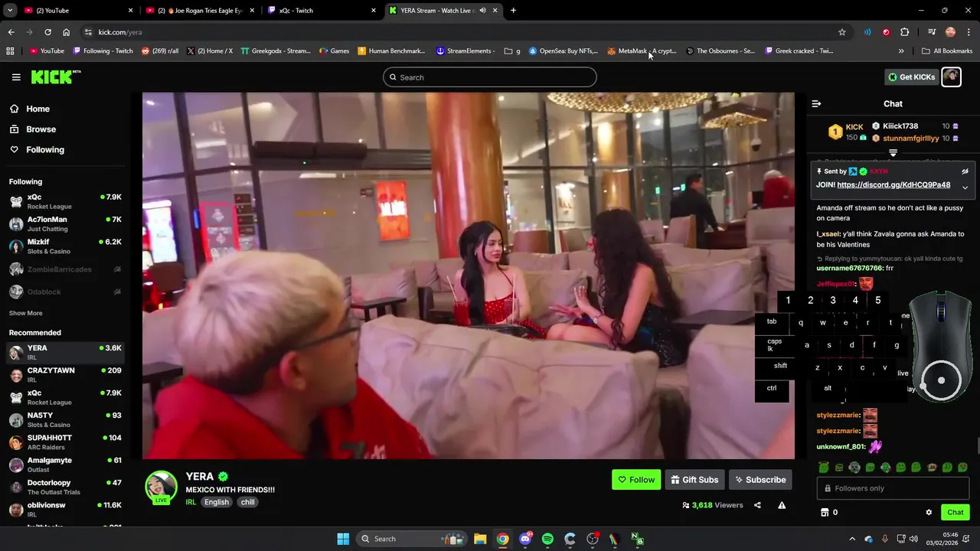Hide the pinned message eye icon

coord(965,171)
